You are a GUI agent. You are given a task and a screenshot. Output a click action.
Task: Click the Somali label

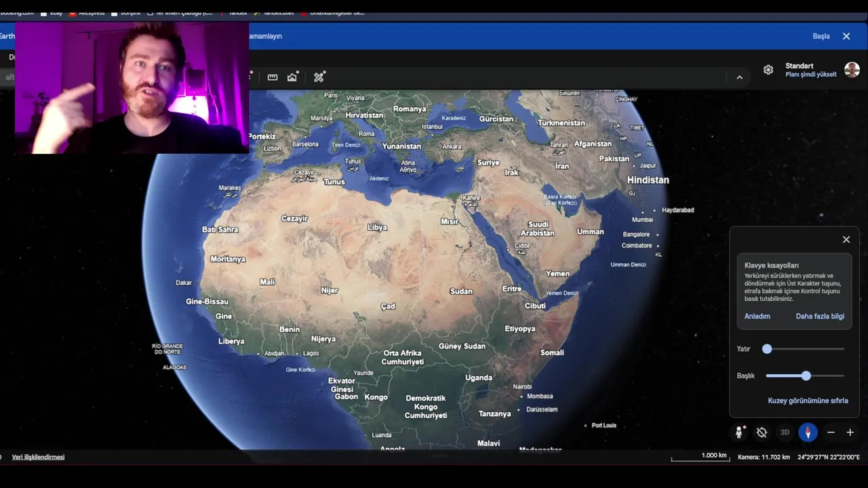[552, 352]
